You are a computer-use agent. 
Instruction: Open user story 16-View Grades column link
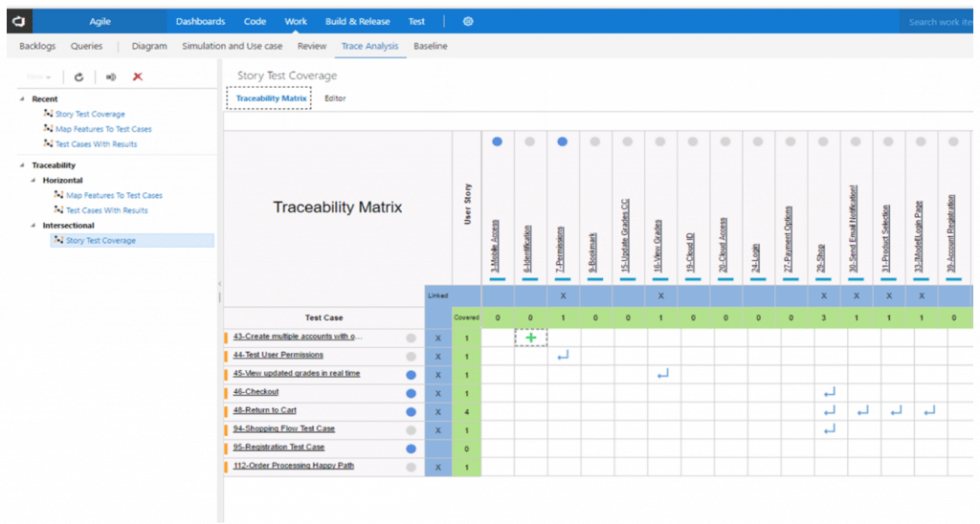(x=657, y=246)
